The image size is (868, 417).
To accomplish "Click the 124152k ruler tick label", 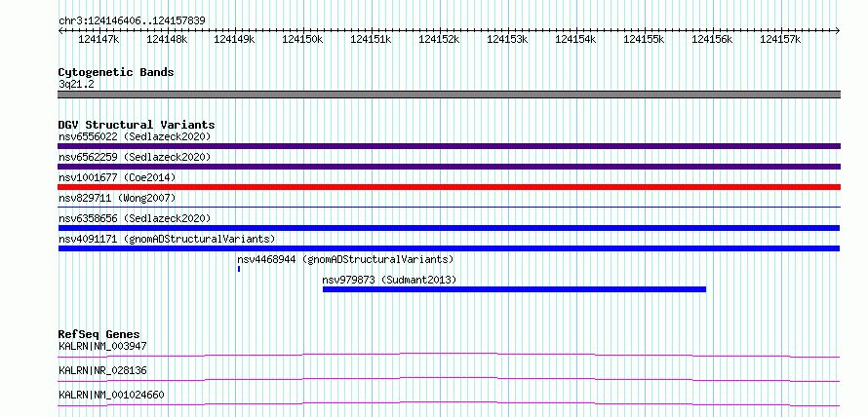I will [x=440, y=40].
